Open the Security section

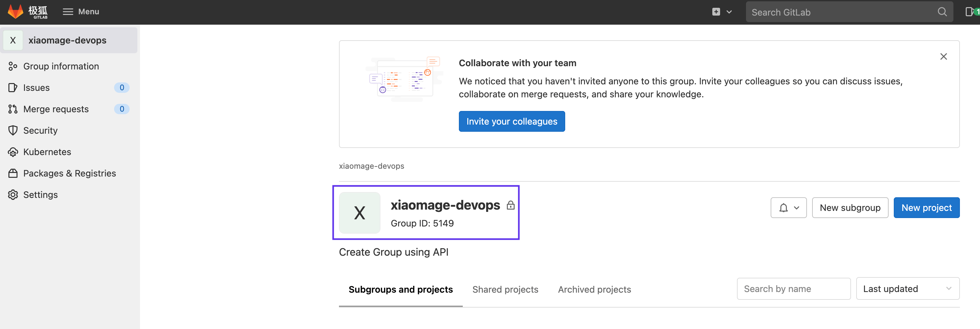click(x=40, y=131)
